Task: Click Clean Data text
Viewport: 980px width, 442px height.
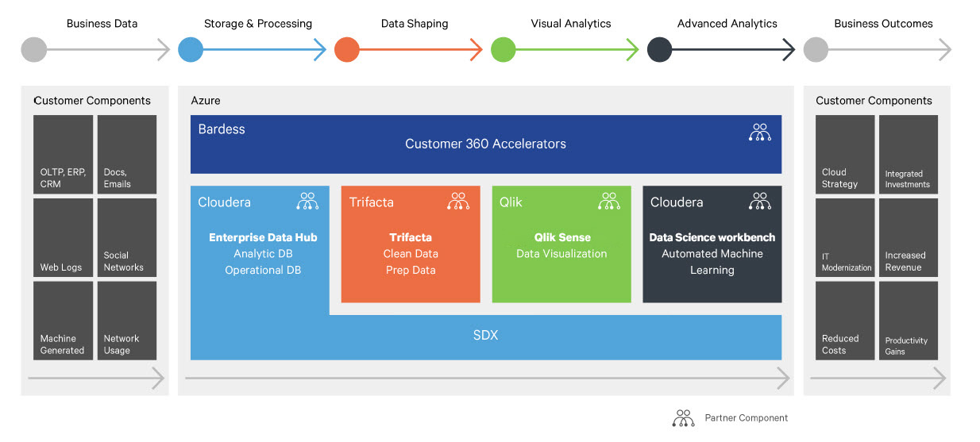Action: 411,254
